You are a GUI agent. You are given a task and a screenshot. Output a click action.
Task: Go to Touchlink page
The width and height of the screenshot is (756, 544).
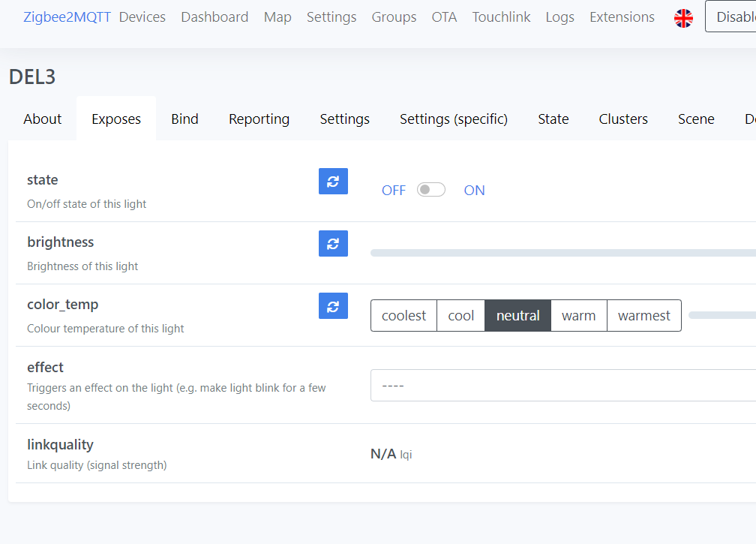pos(501,17)
